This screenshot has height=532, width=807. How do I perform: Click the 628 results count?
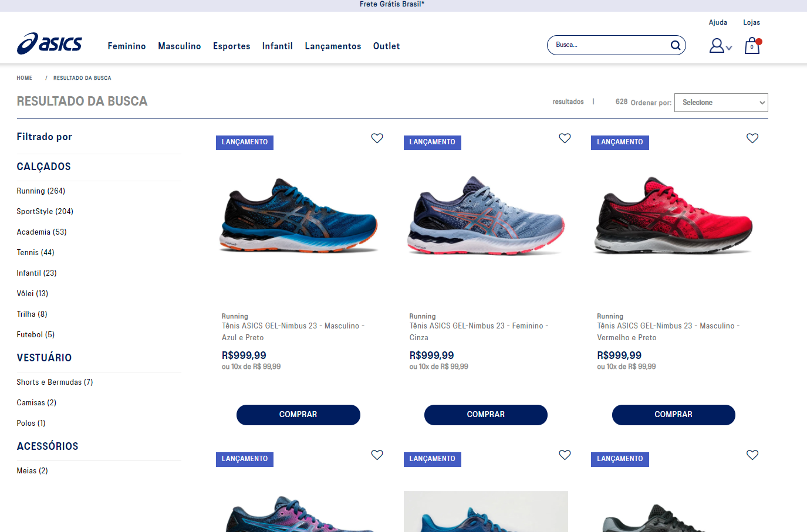click(x=622, y=102)
